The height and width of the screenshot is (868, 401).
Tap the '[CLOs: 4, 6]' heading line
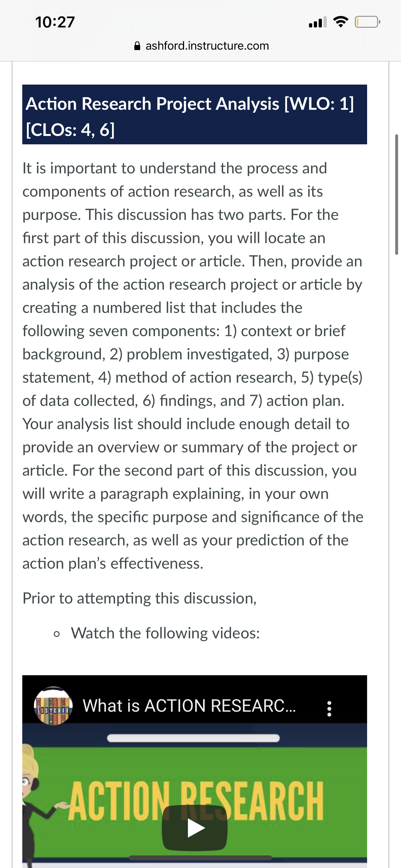70,129
